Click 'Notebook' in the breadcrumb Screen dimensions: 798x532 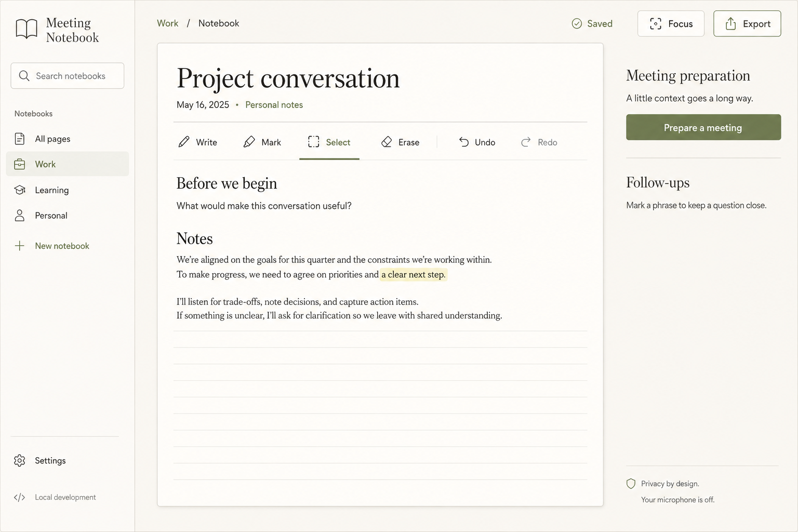[219, 23]
